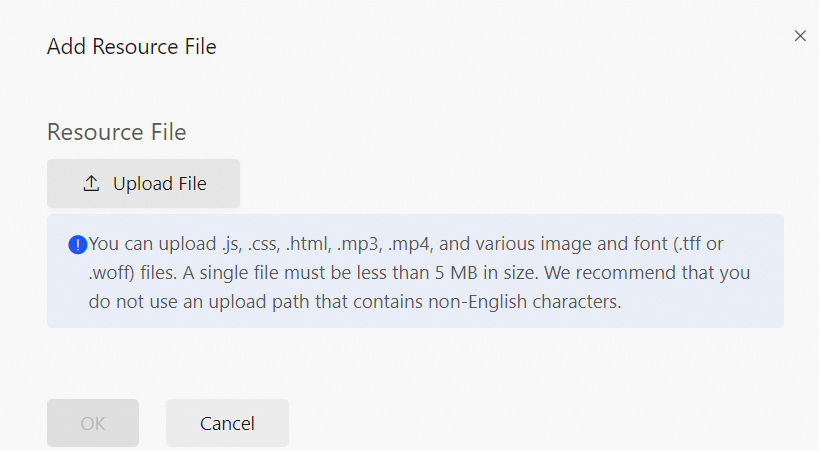Click the Resource File field label

(116, 132)
